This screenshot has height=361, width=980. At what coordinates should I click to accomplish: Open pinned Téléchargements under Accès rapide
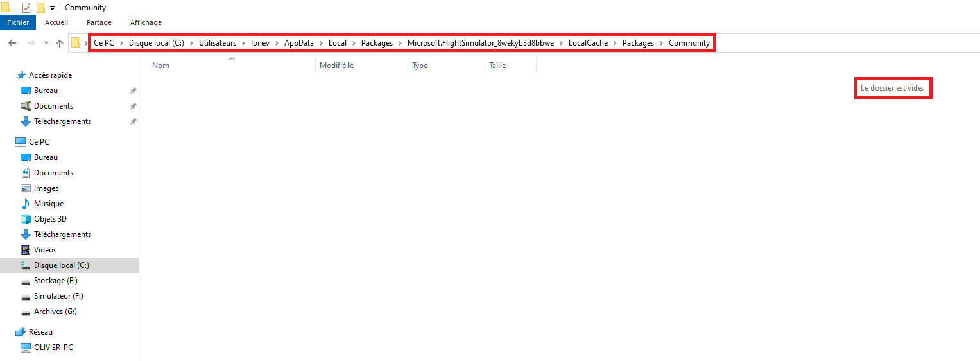[62, 121]
